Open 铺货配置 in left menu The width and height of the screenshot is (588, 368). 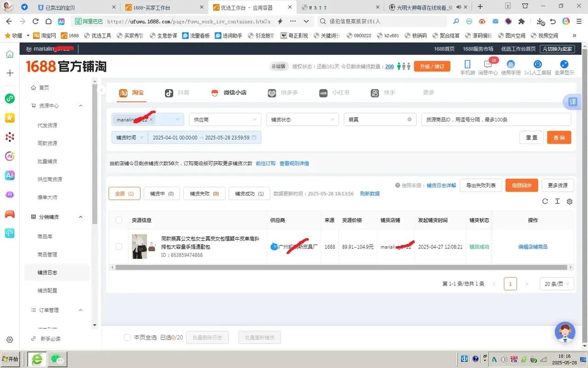tap(47, 291)
